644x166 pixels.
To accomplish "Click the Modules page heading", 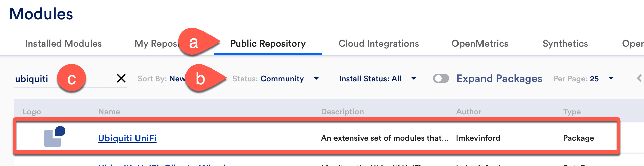I will point(41,14).
